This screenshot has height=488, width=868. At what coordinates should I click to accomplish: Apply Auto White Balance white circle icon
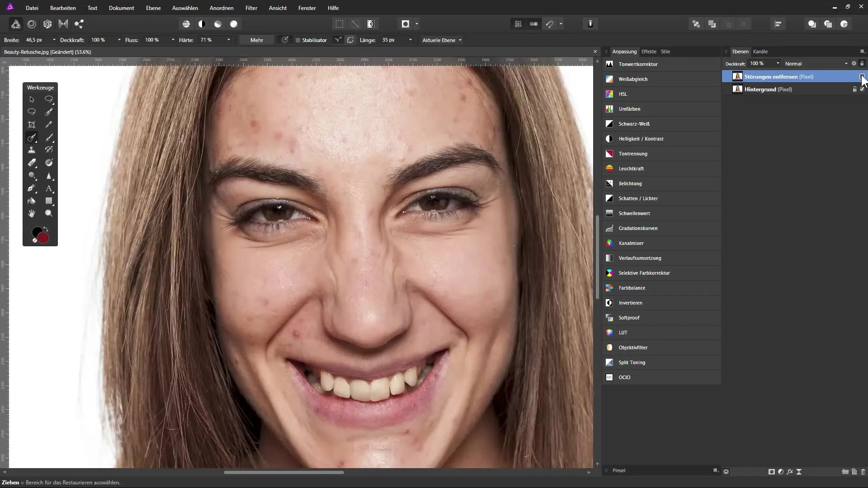click(x=234, y=24)
